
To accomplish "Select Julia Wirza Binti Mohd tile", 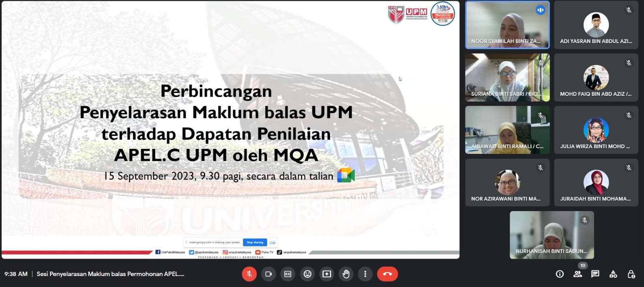I will point(596,130).
